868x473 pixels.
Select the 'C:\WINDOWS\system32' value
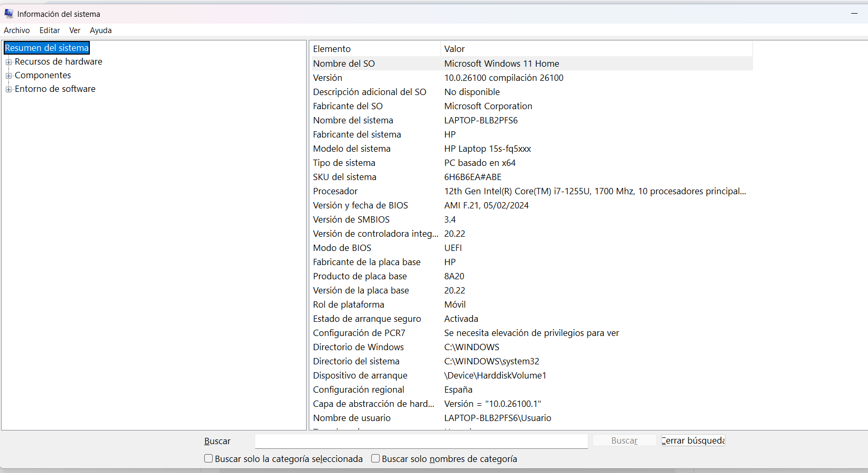click(491, 361)
